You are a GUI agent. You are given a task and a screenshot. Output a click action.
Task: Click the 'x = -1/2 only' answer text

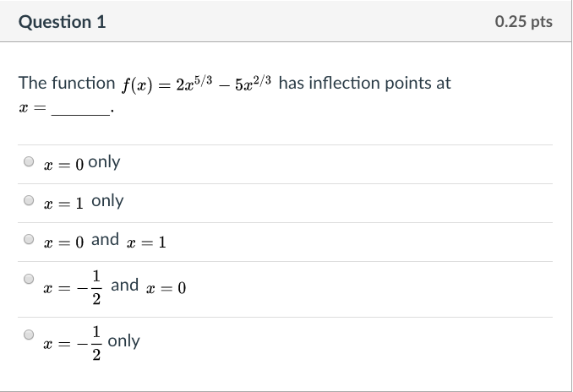[x=91, y=343]
